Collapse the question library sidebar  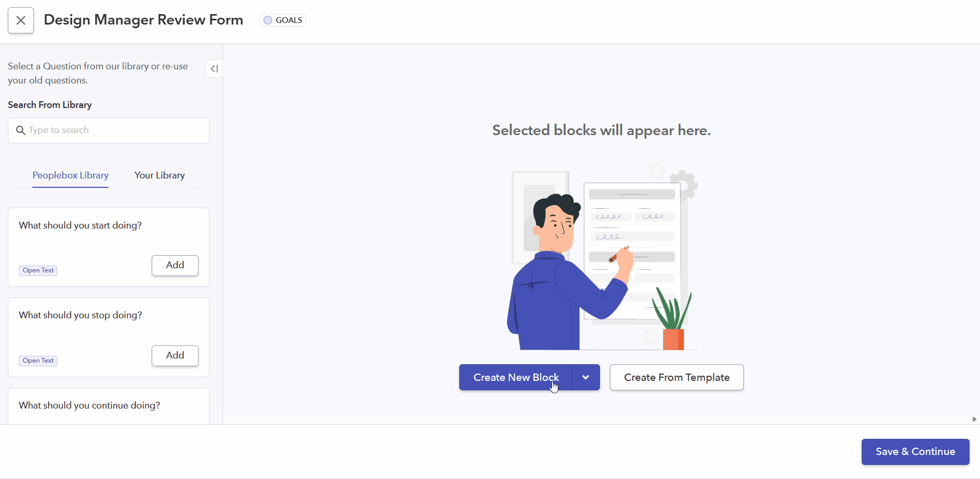(x=214, y=68)
